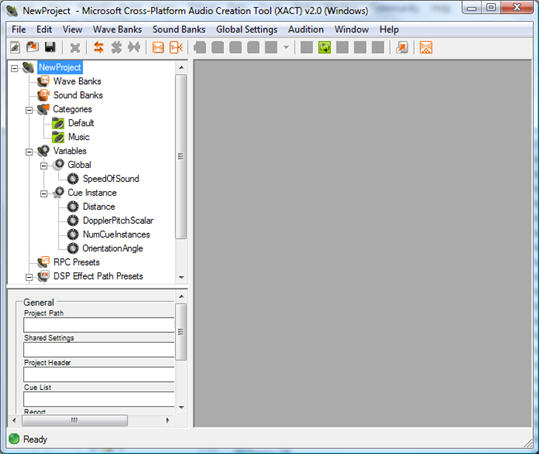The width and height of the screenshot is (539, 454).
Task: Collapse the Cue Instance variables node
Action: [x=44, y=194]
